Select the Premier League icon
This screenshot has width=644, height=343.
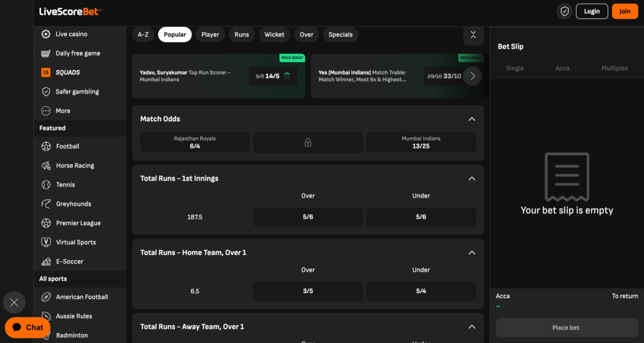46,223
